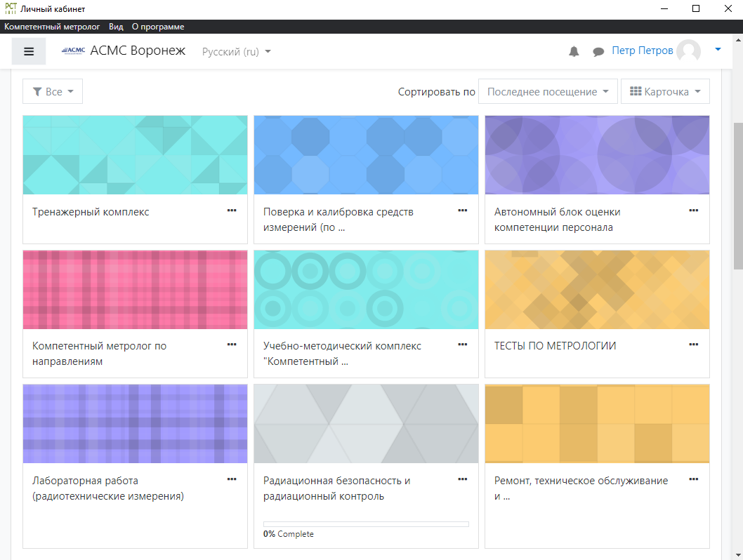Image resolution: width=743 pixels, height=560 pixels.
Task: Open the О программе menu
Action: click(x=158, y=27)
